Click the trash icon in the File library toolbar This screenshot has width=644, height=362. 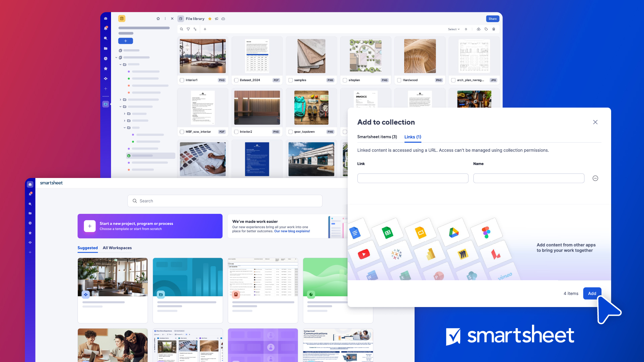coord(494,29)
